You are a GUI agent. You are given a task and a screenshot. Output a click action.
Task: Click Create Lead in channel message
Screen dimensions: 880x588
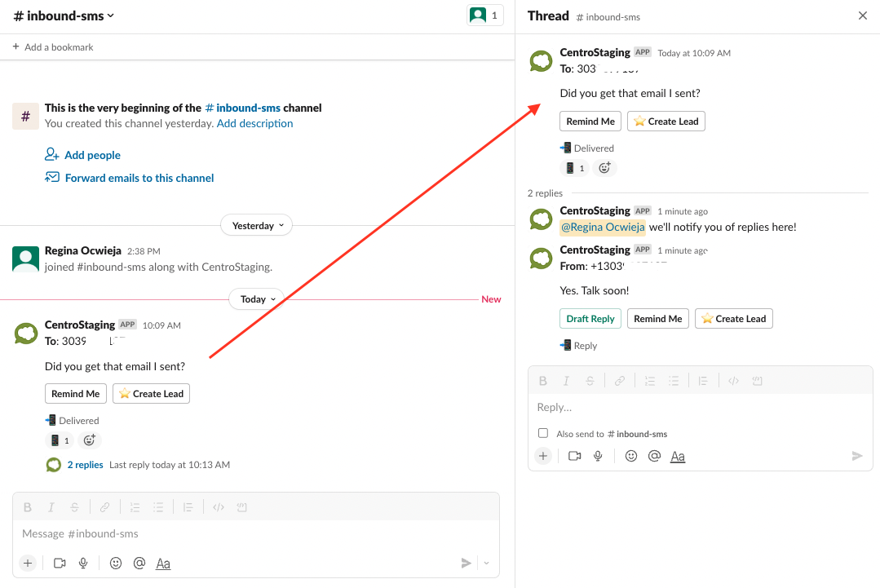(152, 393)
